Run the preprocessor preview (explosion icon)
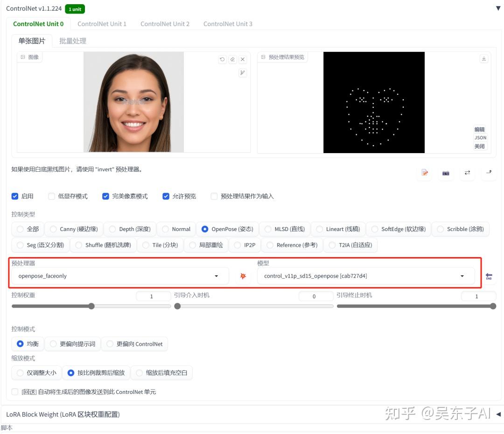Image resolution: width=504 pixels, height=434 pixels. pos(243,276)
